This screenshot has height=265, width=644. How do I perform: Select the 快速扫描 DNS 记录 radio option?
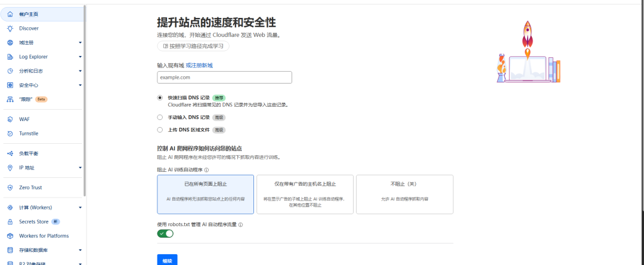[x=160, y=98]
